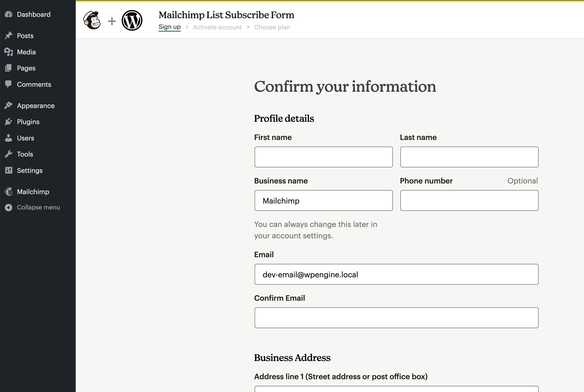This screenshot has height=392, width=584.
Task: Click the Settings sliders icon
Action: tap(9, 170)
